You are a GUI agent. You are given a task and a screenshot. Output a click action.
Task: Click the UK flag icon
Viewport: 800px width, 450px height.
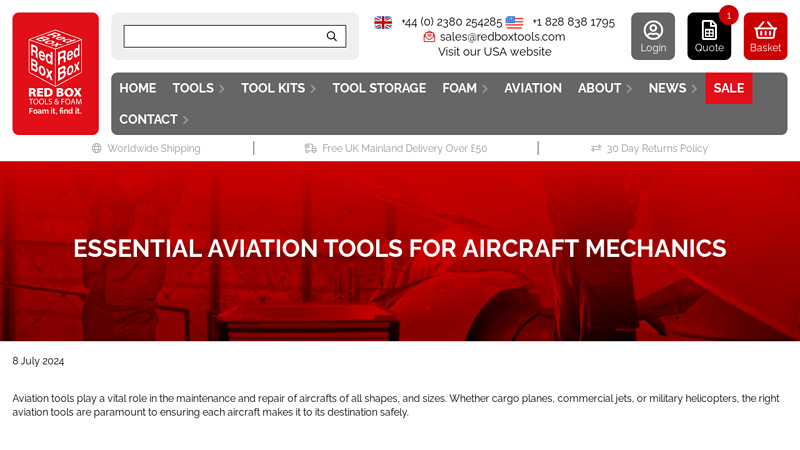point(383,22)
